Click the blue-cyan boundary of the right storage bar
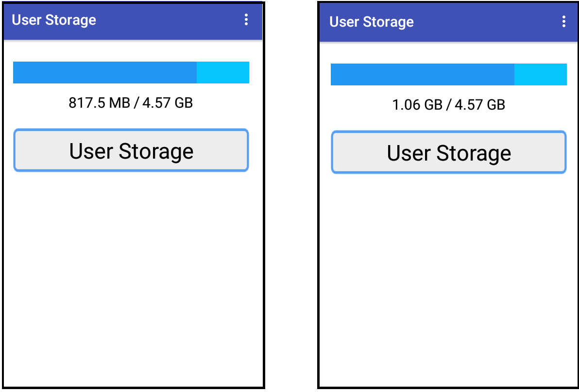This screenshot has height=392, width=579. pos(514,74)
